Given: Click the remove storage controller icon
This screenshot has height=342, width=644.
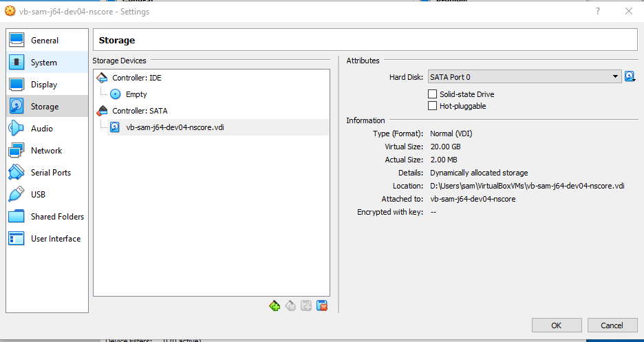Looking at the screenshot, I should [290, 306].
